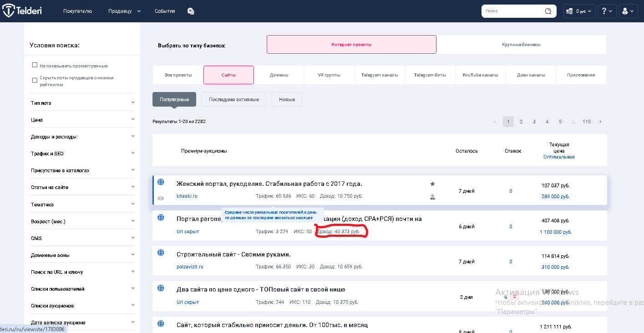The width and height of the screenshot is (644, 333).
Task: Click globe icon of Портал регопе listing
Action: [161, 217]
